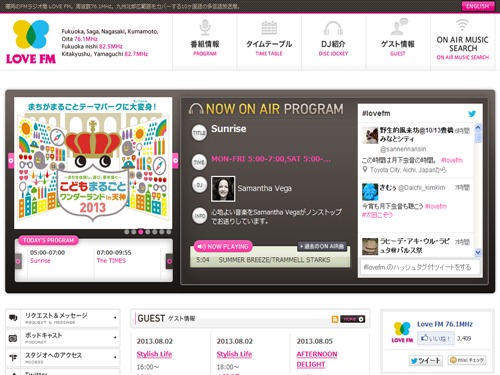
Task: Open the Program microphone icon
Action: pos(205,27)
